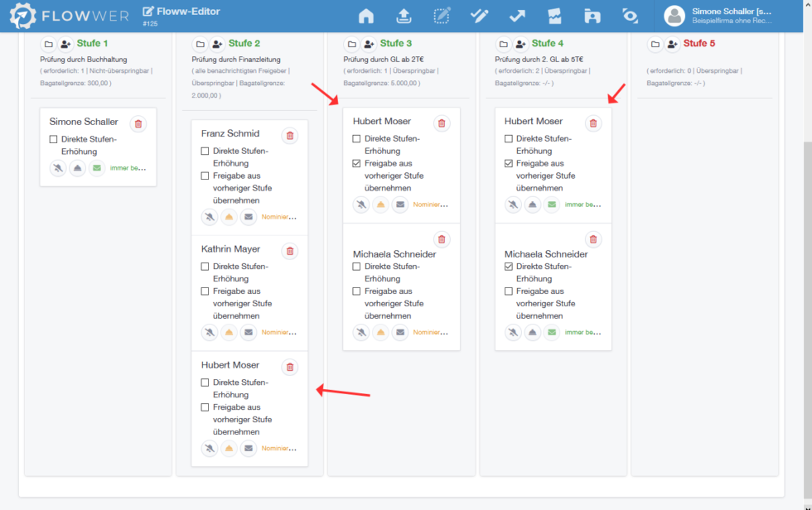
Task: Click the check-arrow icon in top bar
Action: point(517,16)
